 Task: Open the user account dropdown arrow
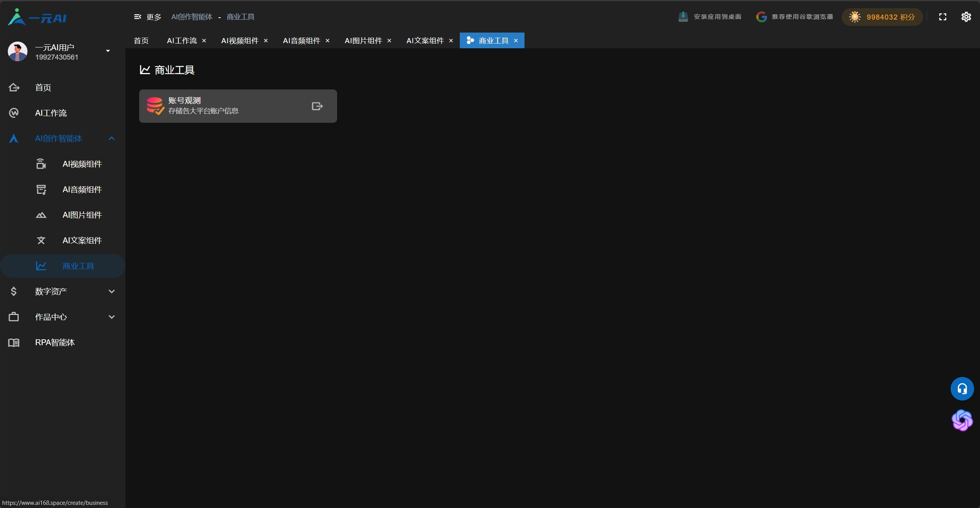[108, 51]
